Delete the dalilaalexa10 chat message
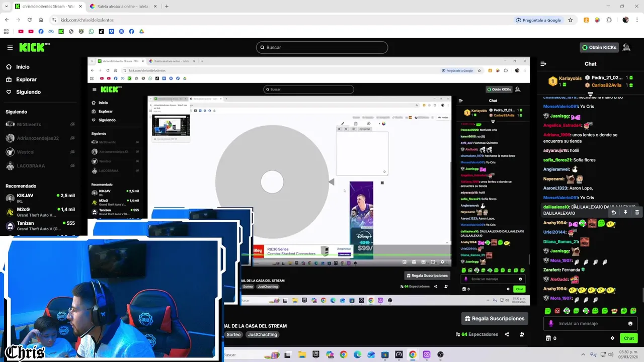The width and height of the screenshot is (644, 362). point(637,213)
